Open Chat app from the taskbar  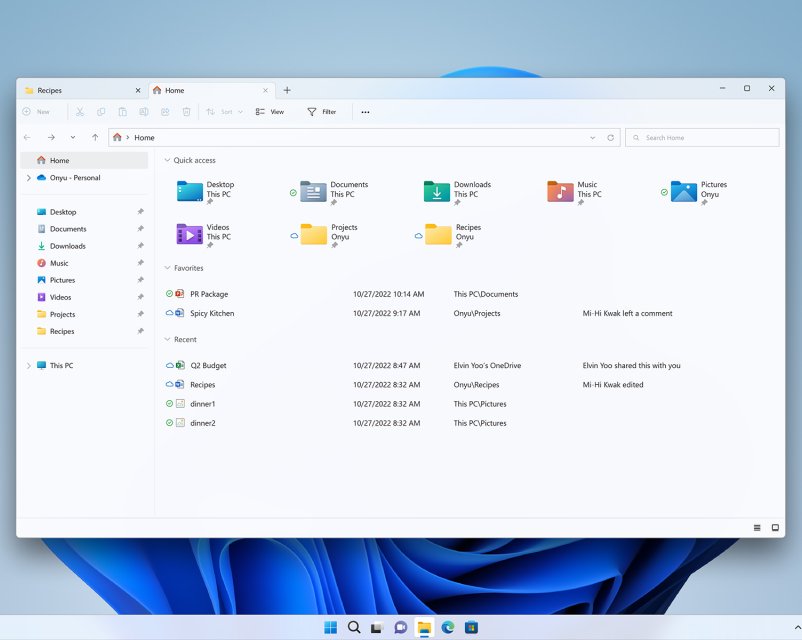coord(400,627)
